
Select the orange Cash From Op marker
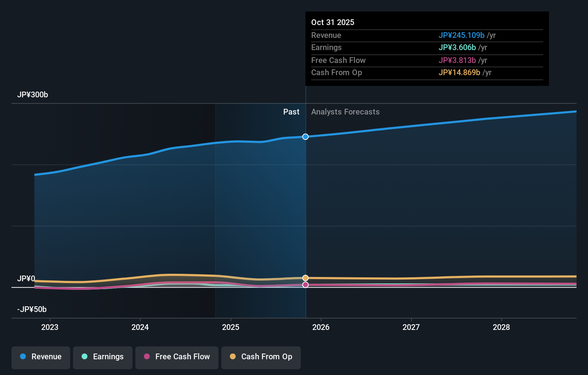(305, 278)
